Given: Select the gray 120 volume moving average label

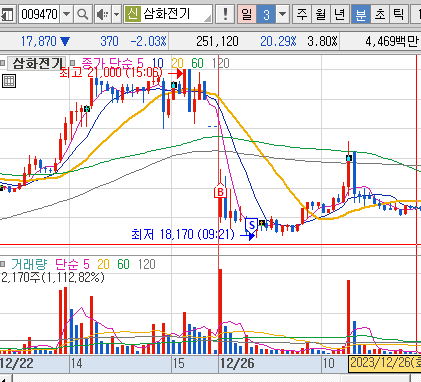Looking at the screenshot, I should [x=147, y=264].
